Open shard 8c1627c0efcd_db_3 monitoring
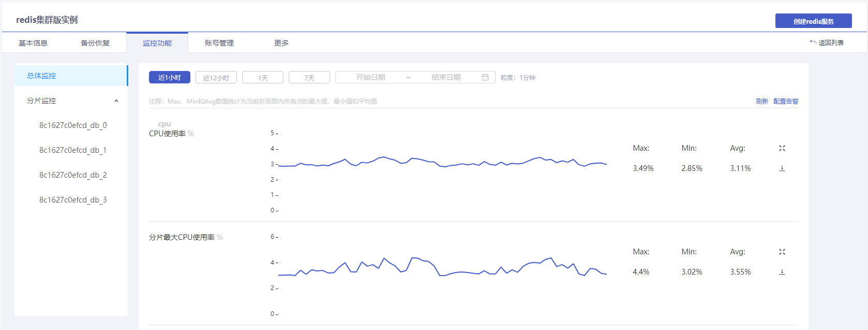Image resolution: width=868 pixels, height=330 pixels. click(73, 200)
